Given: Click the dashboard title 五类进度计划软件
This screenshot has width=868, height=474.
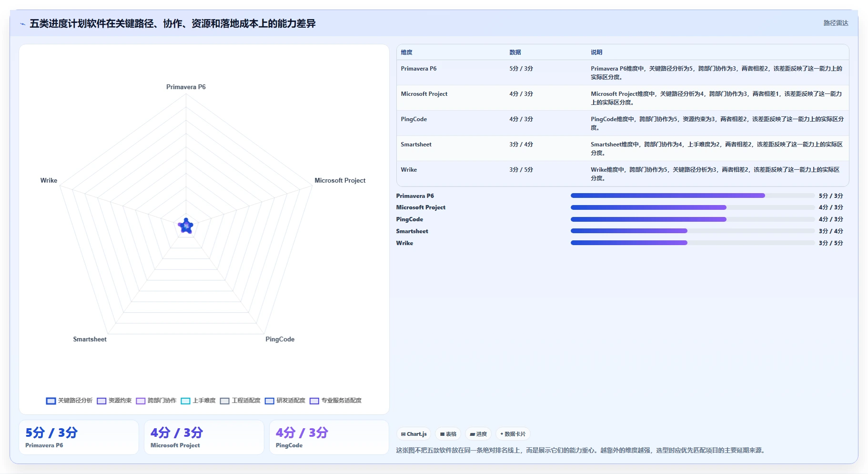Looking at the screenshot, I should [x=172, y=24].
